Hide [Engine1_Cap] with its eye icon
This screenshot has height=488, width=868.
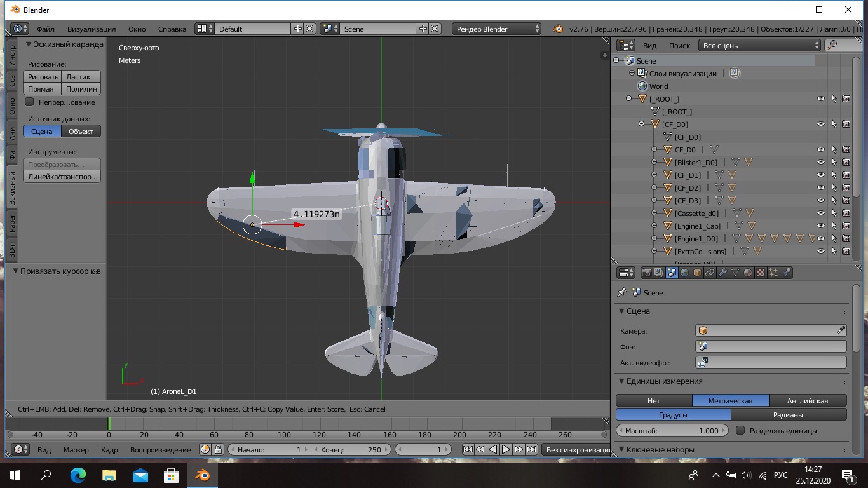pos(821,226)
